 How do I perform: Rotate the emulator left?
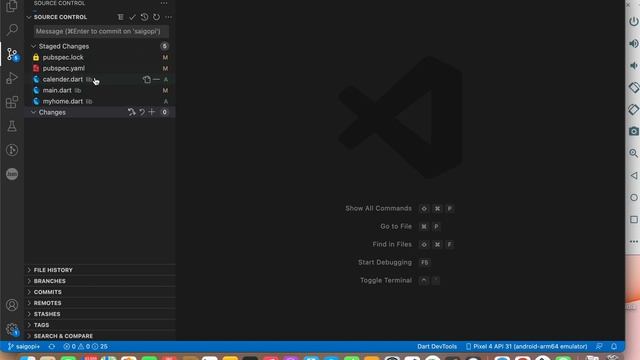pyautogui.click(x=633, y=87)
